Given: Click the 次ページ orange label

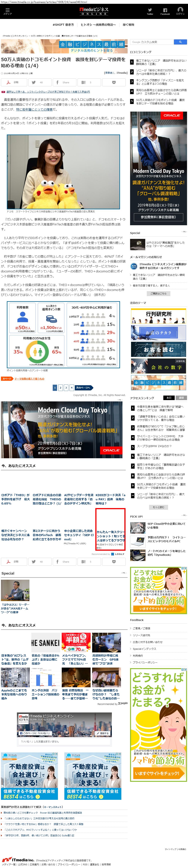Looking at the screenshot, I should click(x=7, y=378).
